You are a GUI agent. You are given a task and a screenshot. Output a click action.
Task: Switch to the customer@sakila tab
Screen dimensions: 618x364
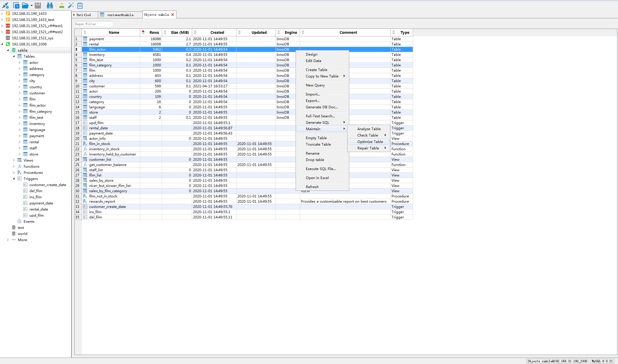120,15
